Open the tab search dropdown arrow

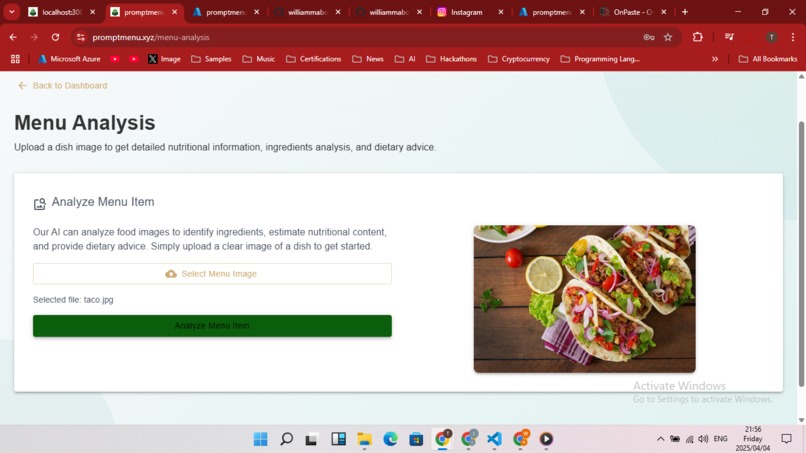tap(11, 12)
